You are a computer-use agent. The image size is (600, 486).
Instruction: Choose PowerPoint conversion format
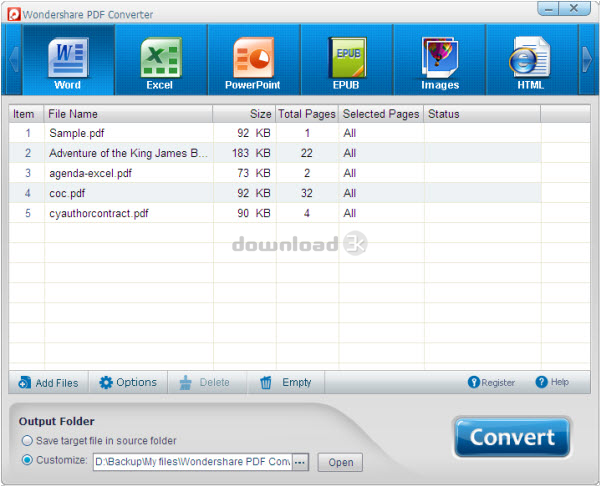(253, 60)
